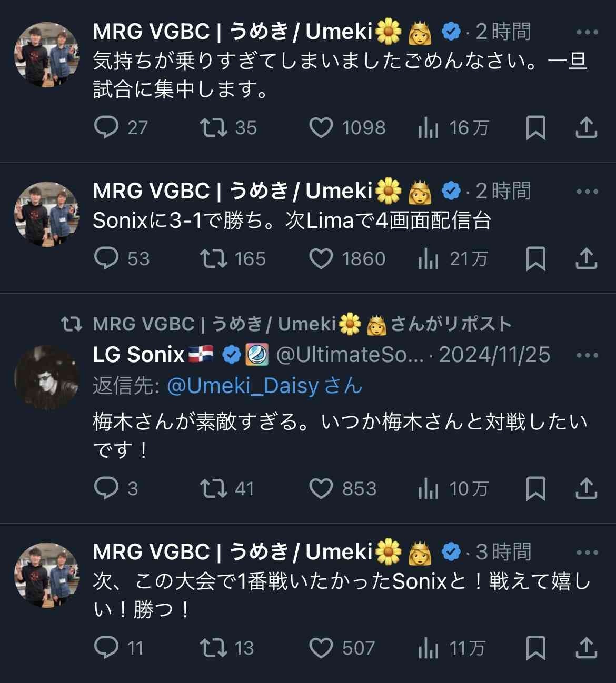Reply to the bottom tweet with 11 replies
Image resolution: width=616 pixels, height=683 pixels.
click(x=106, y=648)
